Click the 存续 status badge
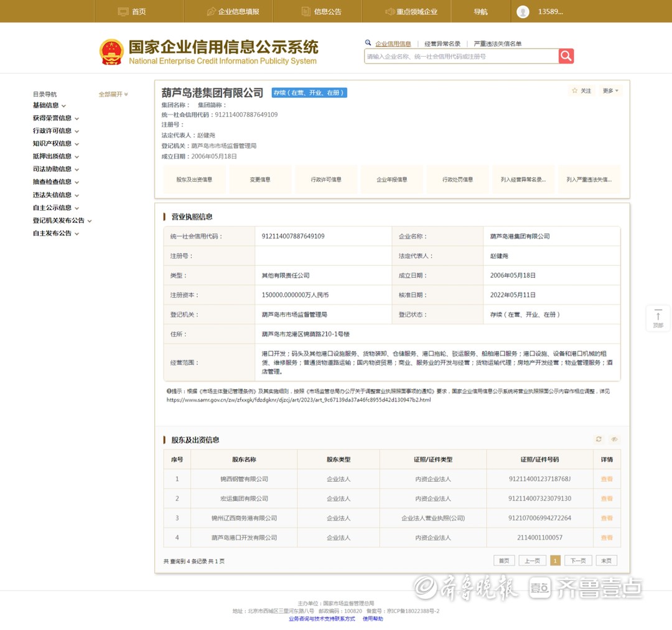This screenshot has height=630, width=672. click(309, 93)
